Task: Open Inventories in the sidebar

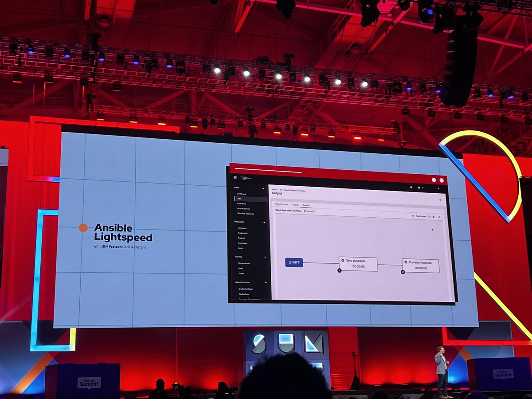Action: [243, 243]
